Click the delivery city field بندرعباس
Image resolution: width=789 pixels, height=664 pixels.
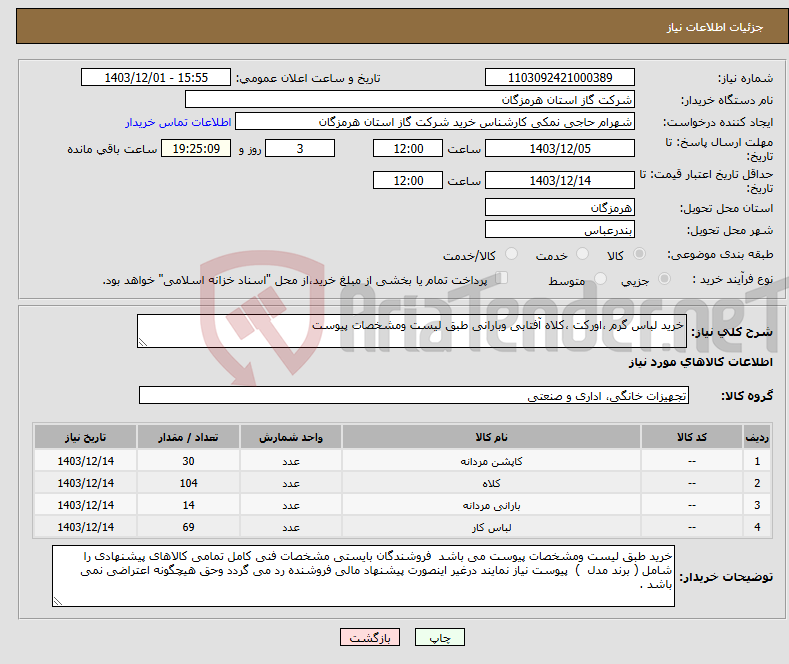560,229
